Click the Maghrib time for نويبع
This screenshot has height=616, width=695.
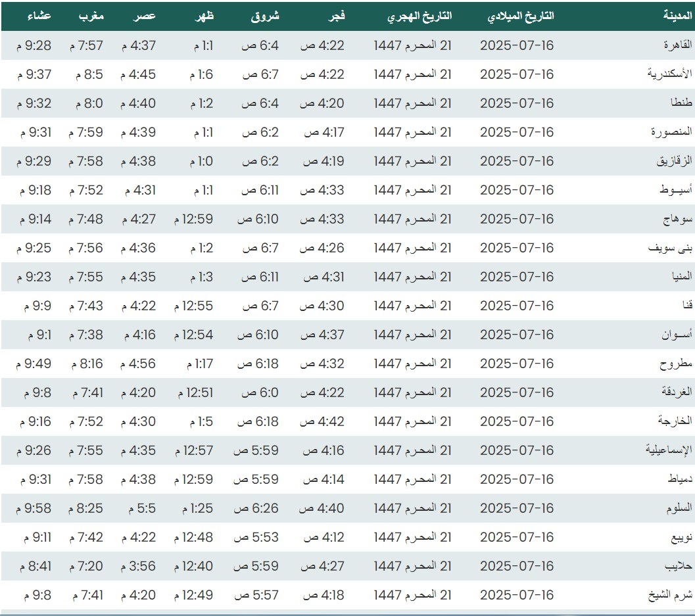click(x=85, y=537)
